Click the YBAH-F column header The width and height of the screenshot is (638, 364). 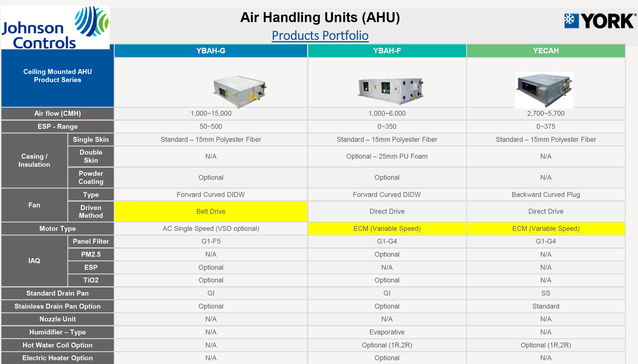coord(387,51)
